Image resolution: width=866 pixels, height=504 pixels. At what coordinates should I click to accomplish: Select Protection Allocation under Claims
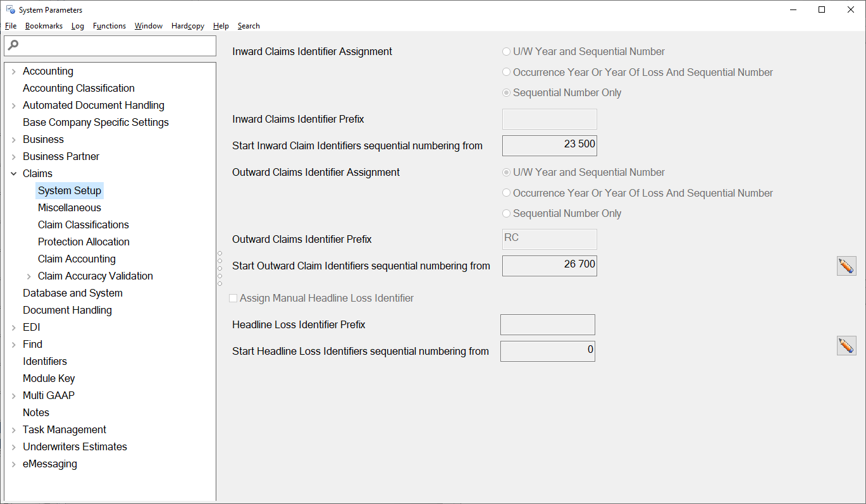pos(84,241)
